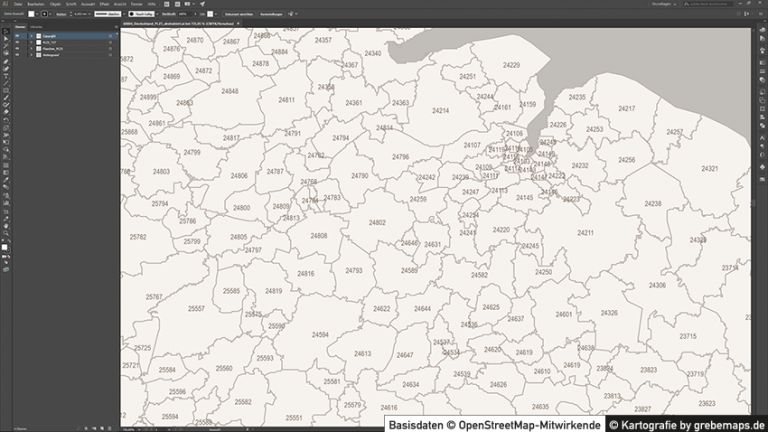
Task: Switch to the Libraries panel tab
Action: [36, 25]
